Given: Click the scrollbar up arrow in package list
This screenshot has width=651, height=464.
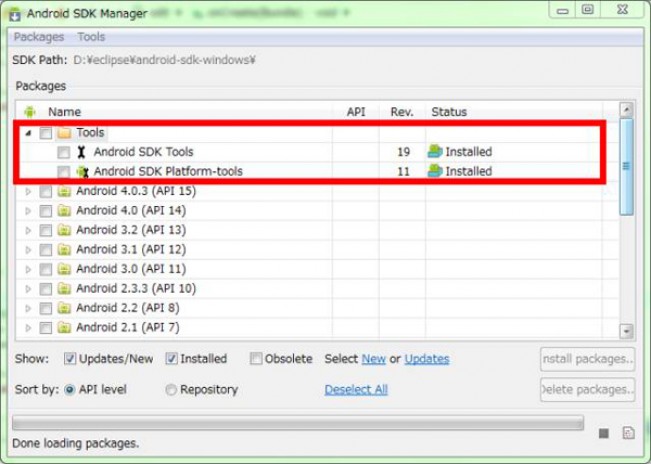Looking at the screenshot, I should (626, 110).
